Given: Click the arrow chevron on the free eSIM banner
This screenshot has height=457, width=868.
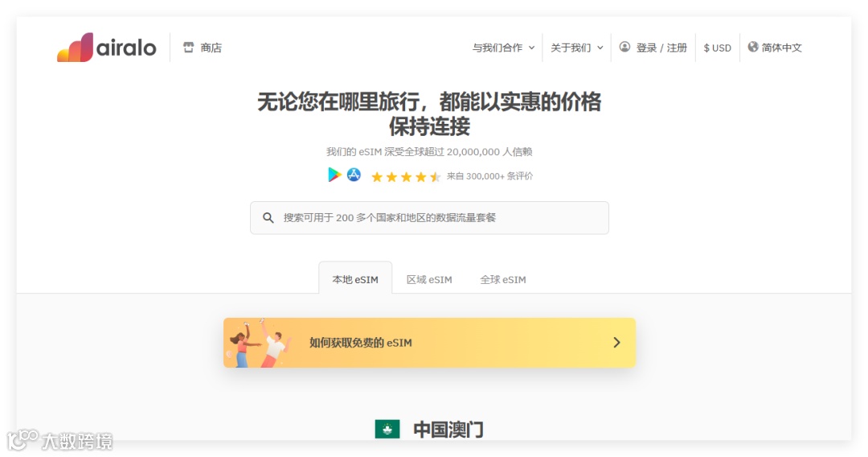Looking at the screenshot, I should 616,342.
